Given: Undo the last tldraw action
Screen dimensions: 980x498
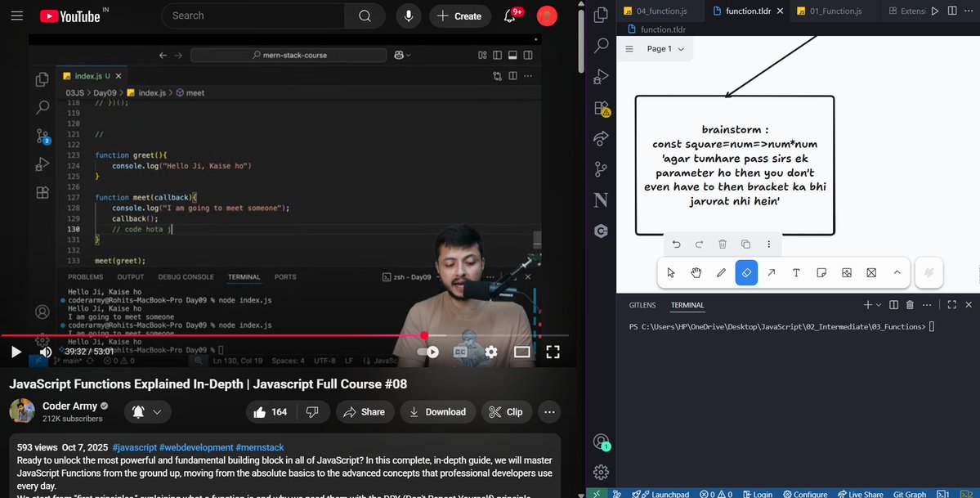Looking at the screenshot, I should [x=676, y=244].
